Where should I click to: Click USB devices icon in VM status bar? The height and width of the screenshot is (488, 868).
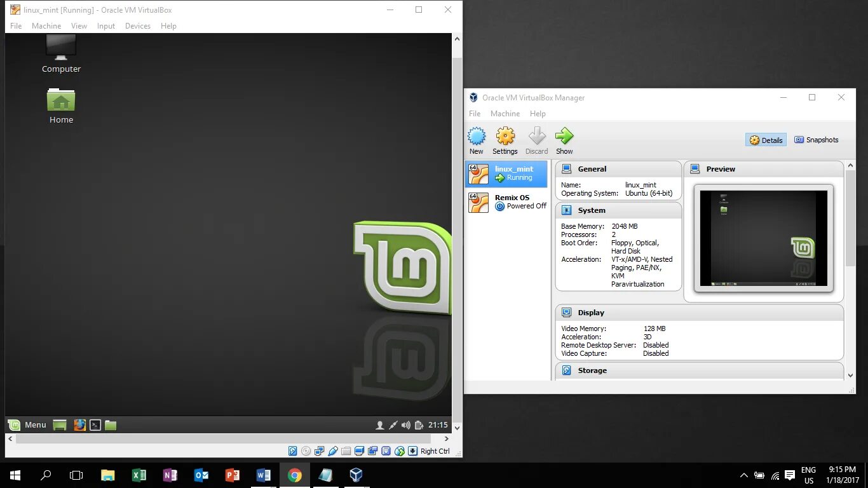tap(333, 451)
